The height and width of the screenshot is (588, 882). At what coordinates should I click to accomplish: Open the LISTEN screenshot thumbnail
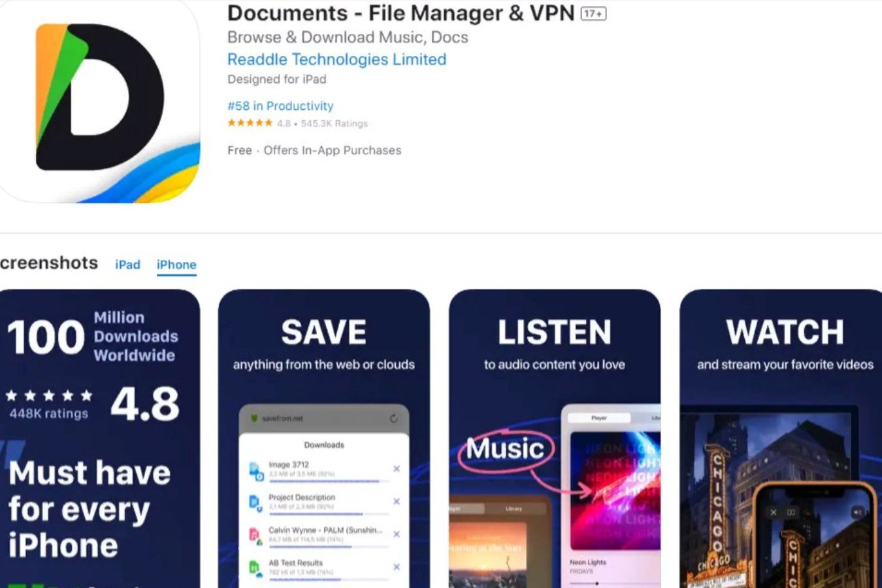coord(555,438)
